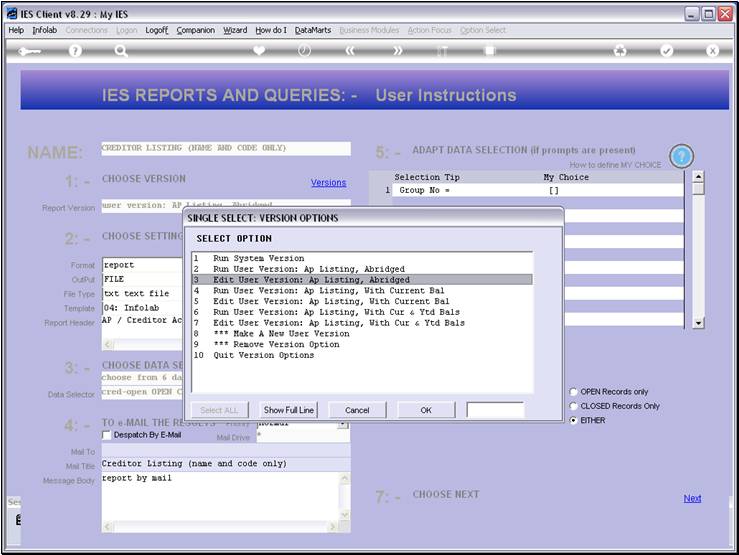The width and height of the screenshot is (739, 555).
Task: Open the Infolab menu
Action: pos(44,30)
